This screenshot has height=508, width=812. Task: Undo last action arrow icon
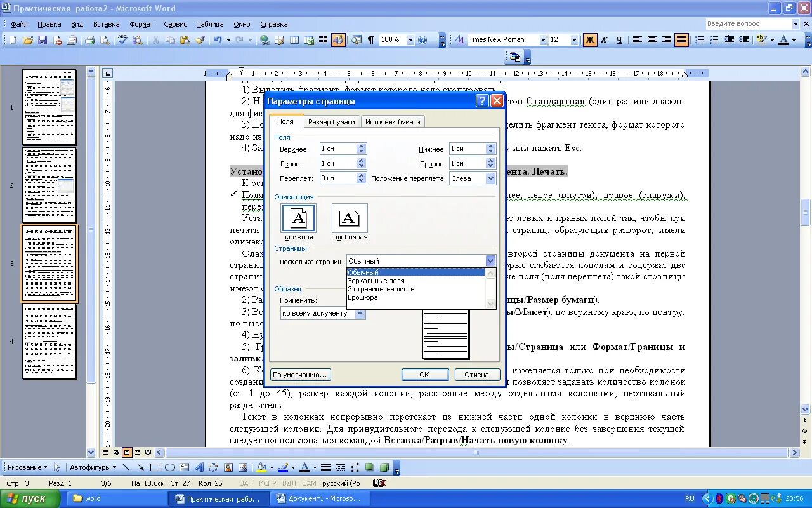(218, 40)
